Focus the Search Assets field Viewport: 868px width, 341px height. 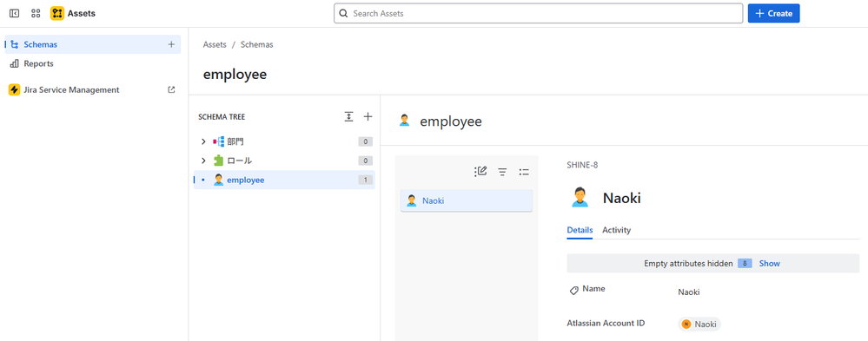tap(538, 13)
